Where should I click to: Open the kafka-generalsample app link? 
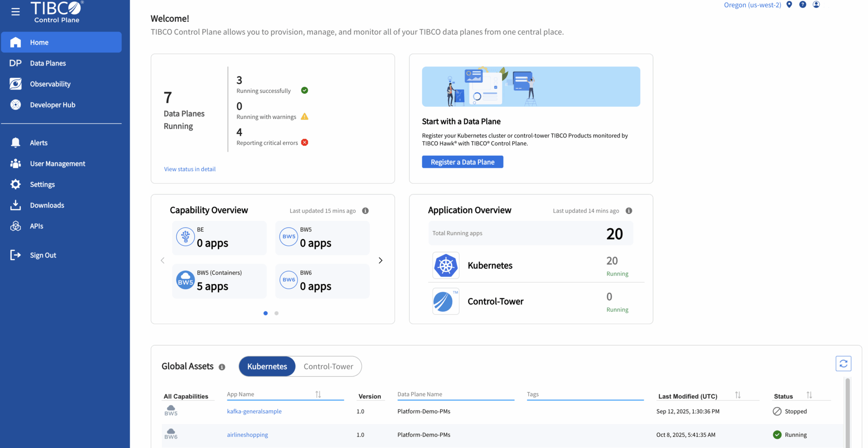click(254, 411)
